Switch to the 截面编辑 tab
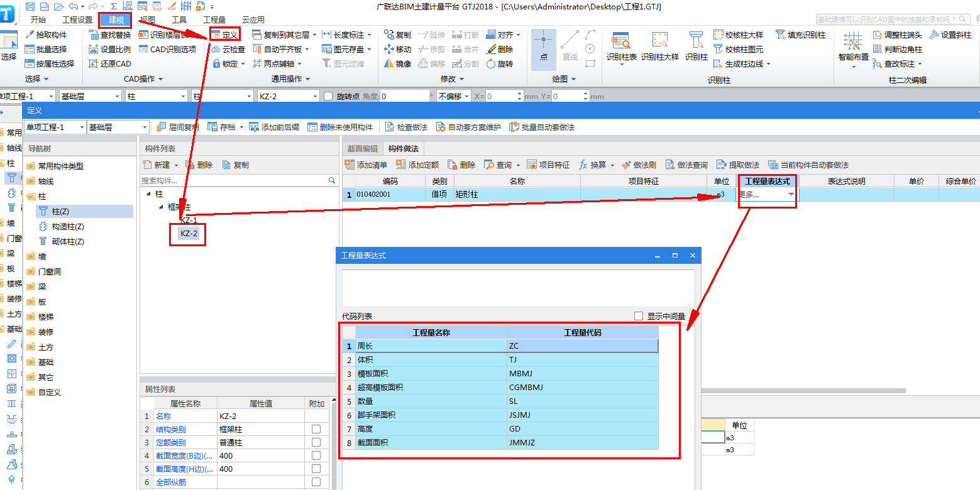This screenshot has width=980, height=490. (363, 149)
